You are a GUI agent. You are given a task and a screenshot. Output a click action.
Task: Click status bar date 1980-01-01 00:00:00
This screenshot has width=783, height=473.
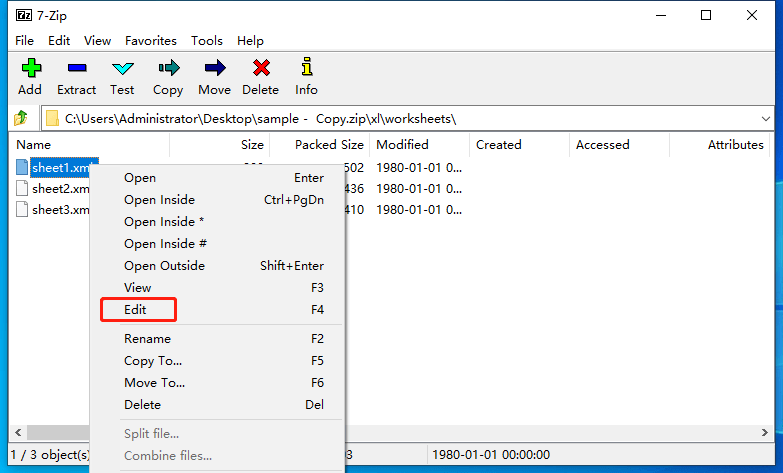click(x=491, y=455)
